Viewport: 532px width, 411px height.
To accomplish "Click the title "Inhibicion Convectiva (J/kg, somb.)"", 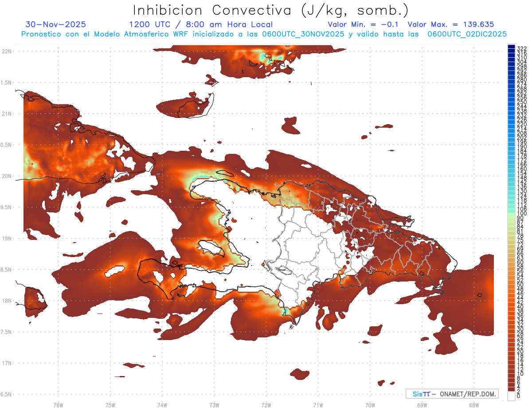I will point(271,11).
